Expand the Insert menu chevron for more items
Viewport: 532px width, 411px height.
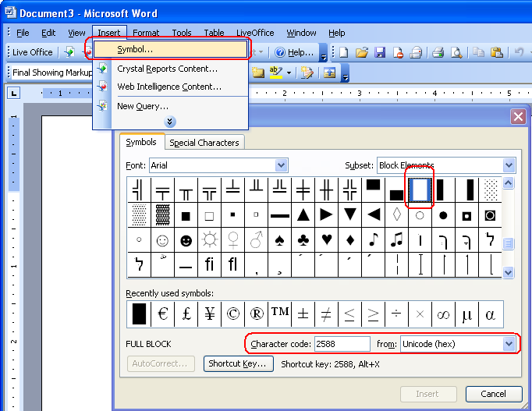click(x=170, y=122)
